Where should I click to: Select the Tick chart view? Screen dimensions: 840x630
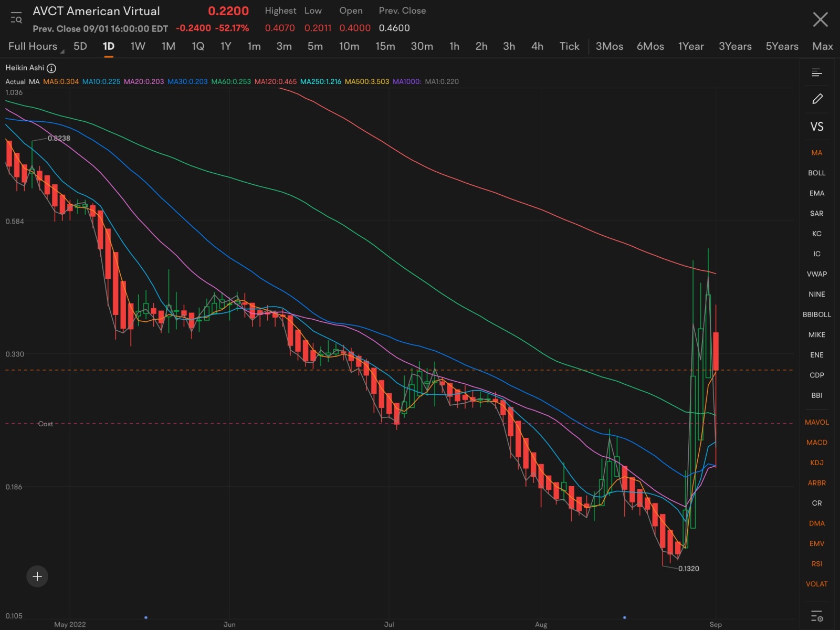pos(570,46)
